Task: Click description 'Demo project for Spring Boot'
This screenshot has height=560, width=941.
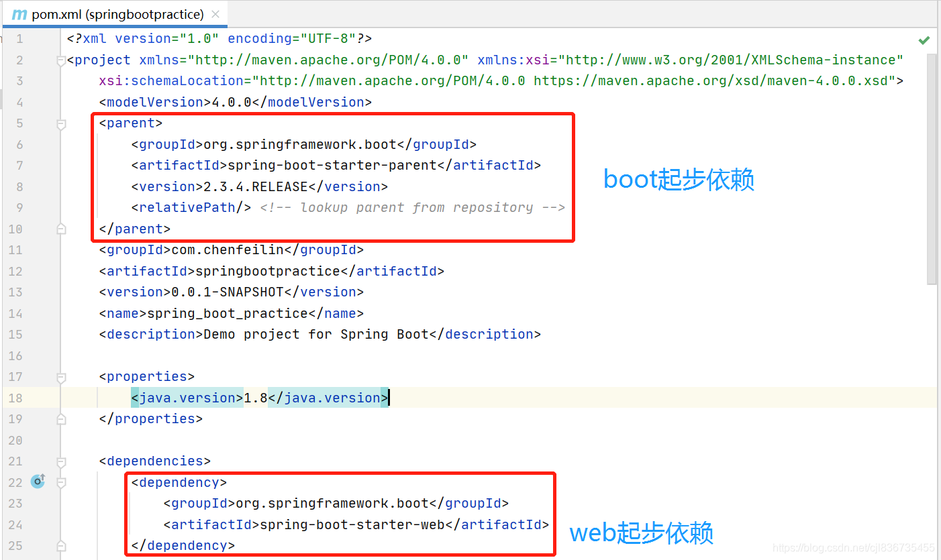Action: [x=320, y=335]
